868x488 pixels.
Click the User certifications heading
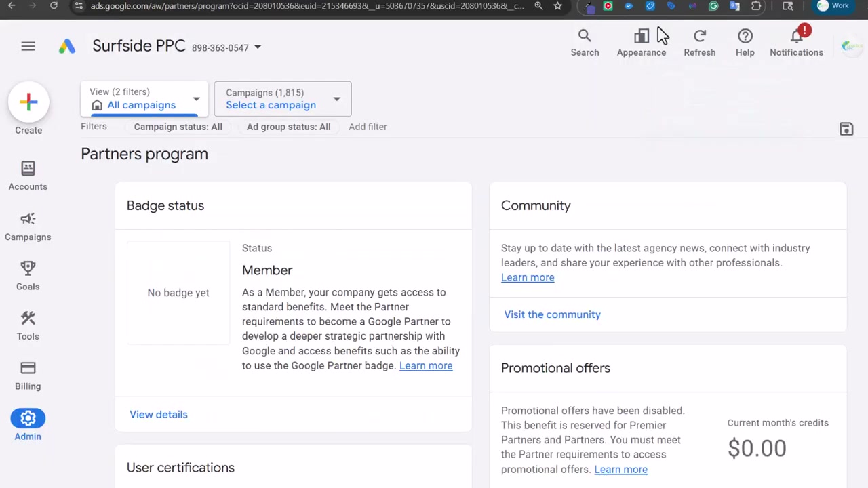(180, 468)
